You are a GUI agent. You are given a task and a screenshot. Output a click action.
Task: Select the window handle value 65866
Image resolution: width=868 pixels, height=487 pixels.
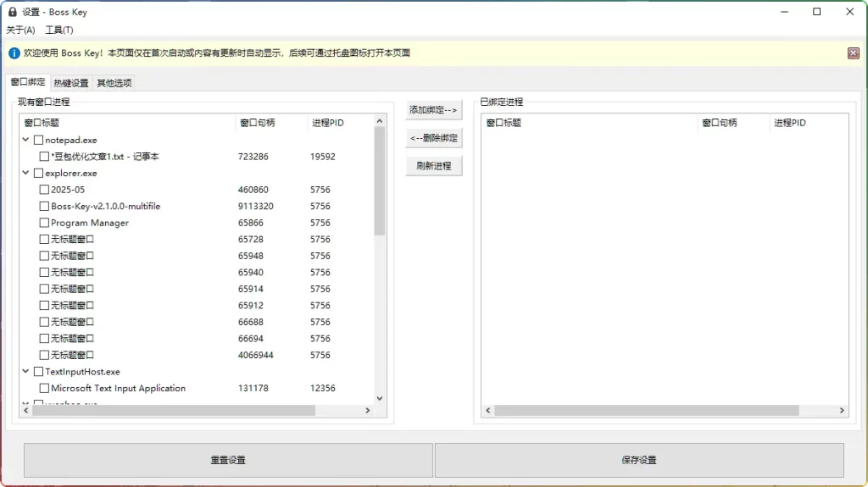click(251, 223)
